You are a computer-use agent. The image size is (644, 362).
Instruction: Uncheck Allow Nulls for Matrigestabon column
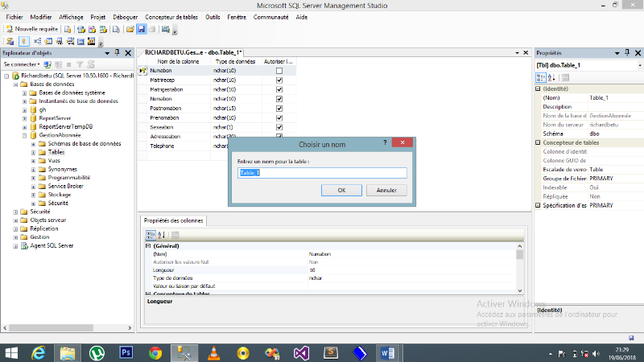[x=279, y=89]
